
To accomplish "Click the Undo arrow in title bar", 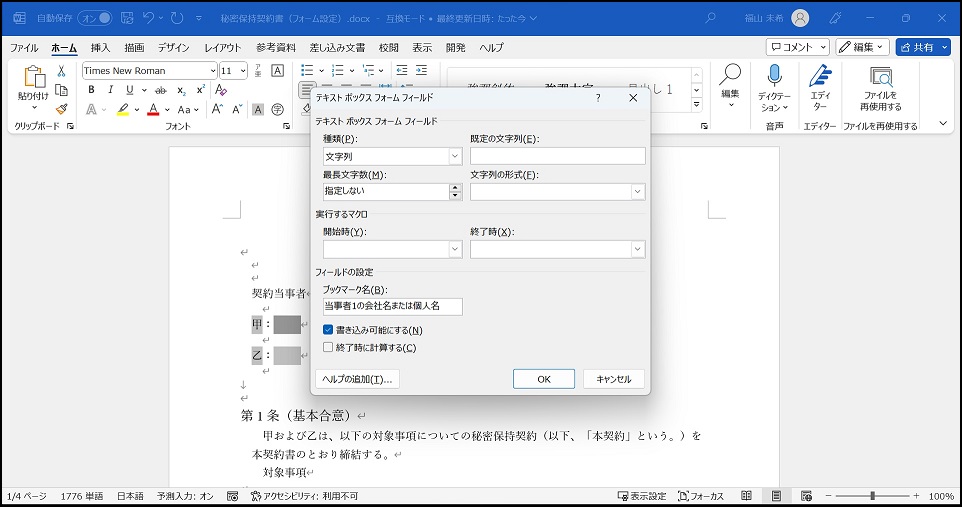I will 148,18.
